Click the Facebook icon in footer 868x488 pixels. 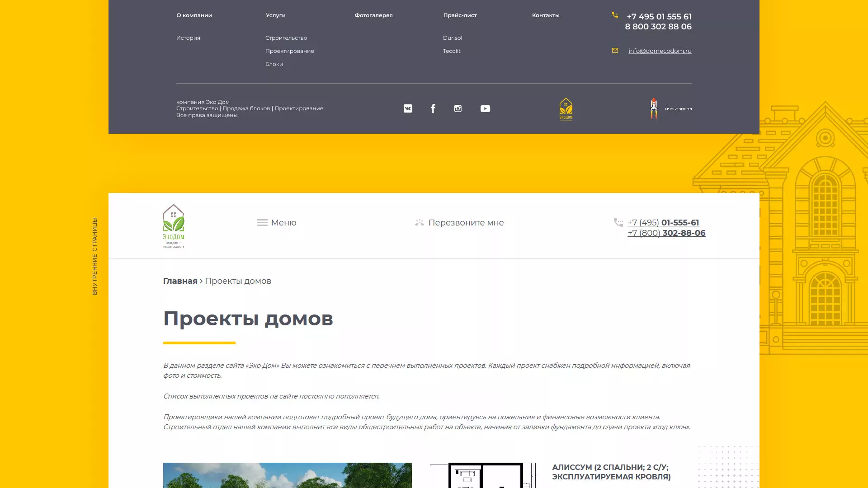(433, 108)
